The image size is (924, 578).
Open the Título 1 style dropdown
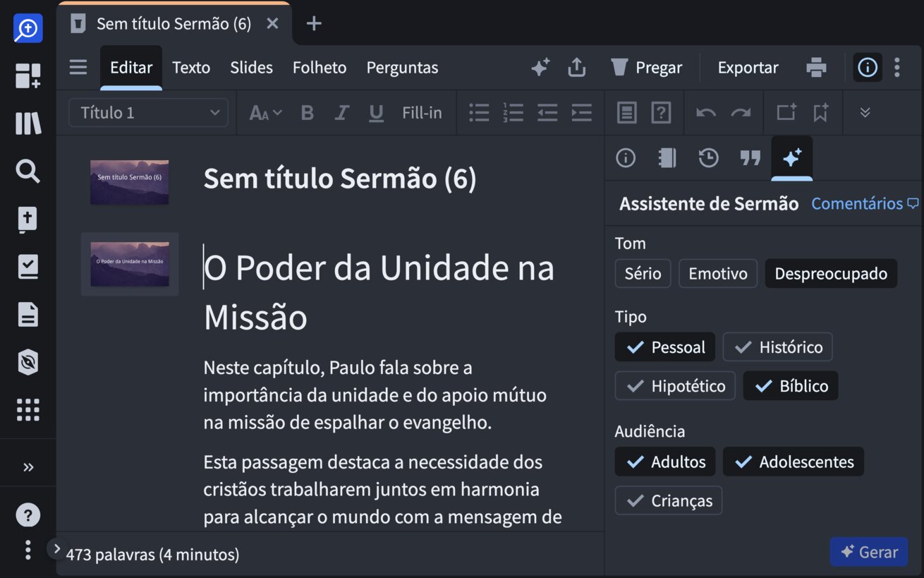click(148, 112)
